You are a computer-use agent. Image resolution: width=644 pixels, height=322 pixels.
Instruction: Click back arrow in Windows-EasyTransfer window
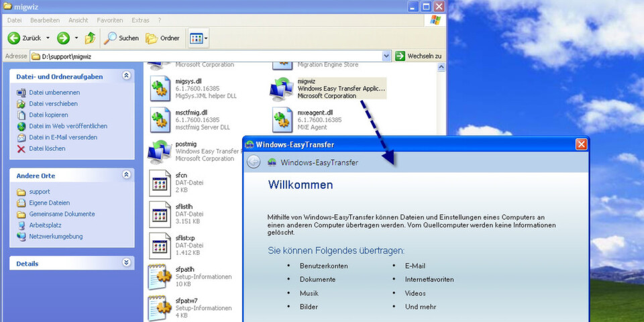pyautogui.click(x=254, y=162)
